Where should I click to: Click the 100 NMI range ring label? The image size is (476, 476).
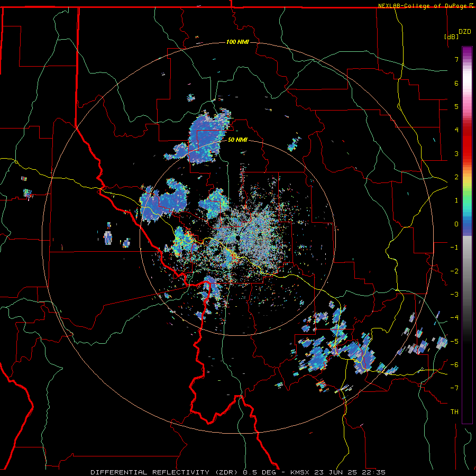click(x=237, y=42)
